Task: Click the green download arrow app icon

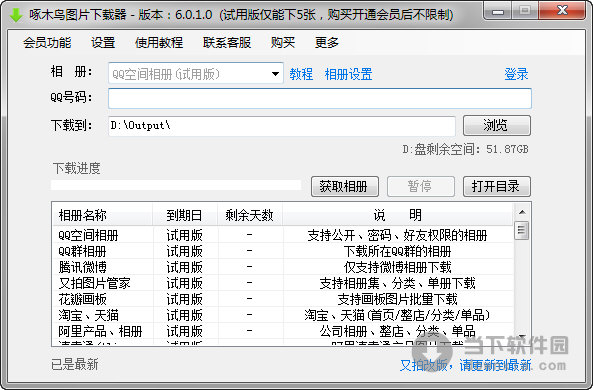Action: pos(16,15)
